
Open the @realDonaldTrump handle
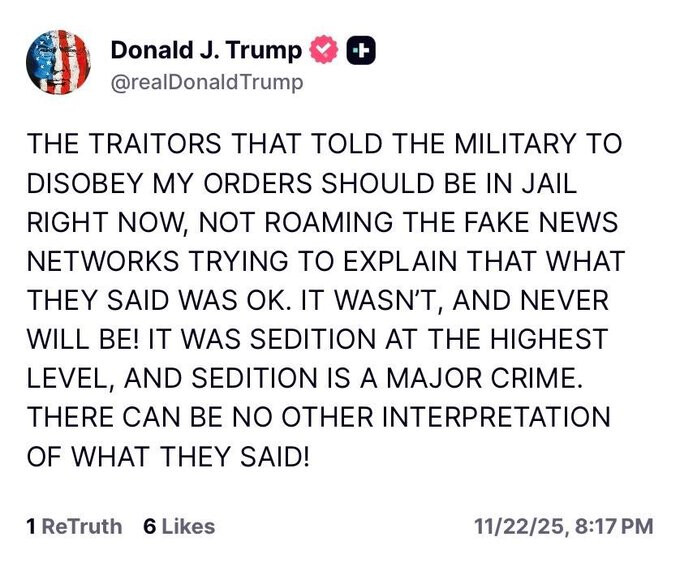pos(206,82)
